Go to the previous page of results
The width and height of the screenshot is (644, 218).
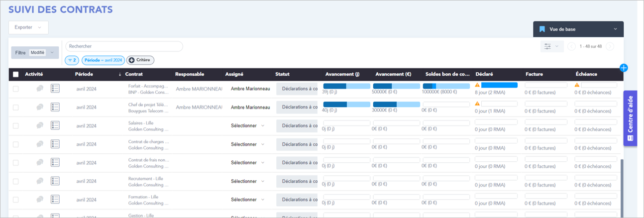[572, 46]
